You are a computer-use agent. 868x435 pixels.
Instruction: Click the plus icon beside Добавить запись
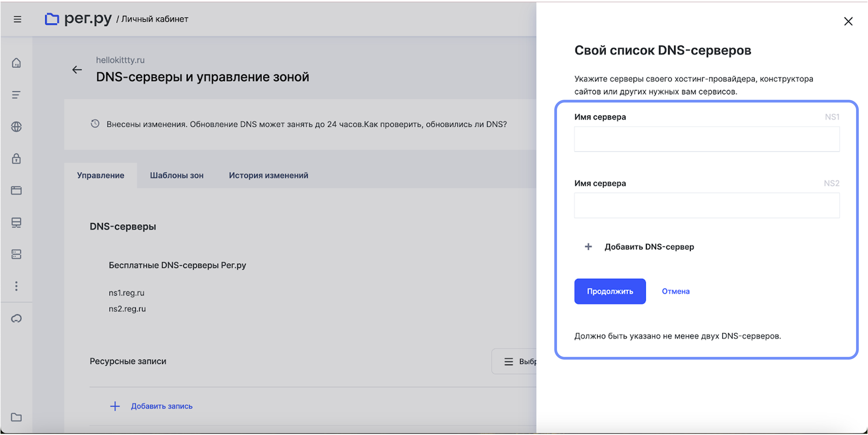(115, 406)
